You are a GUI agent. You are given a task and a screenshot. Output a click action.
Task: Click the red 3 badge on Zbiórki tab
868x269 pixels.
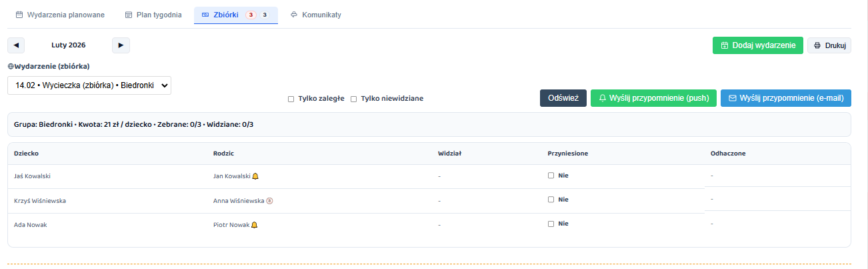click(251, 15)
